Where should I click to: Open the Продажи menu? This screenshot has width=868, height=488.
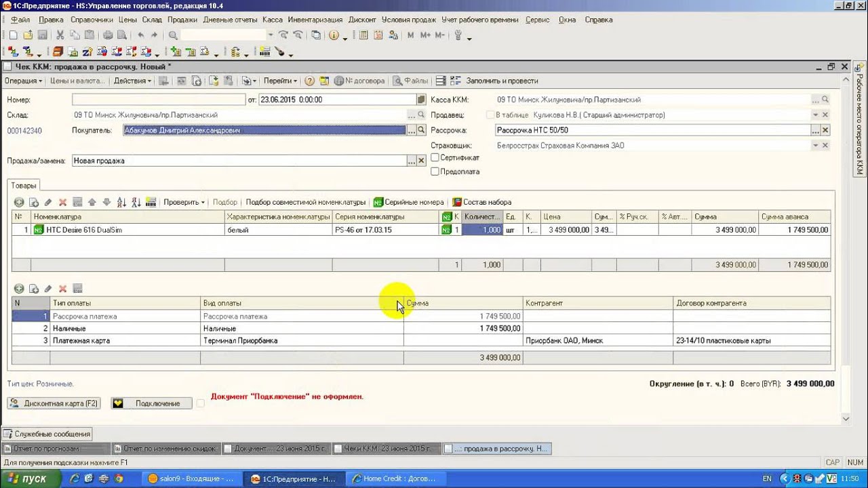pyautogui.click(x=182, y=20)
